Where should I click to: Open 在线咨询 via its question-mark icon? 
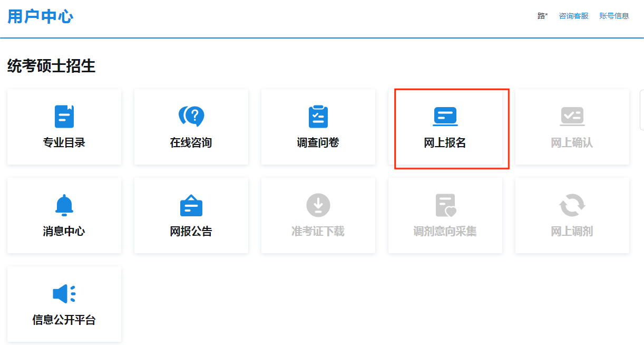pyautogui.click(x=191, y=117)
